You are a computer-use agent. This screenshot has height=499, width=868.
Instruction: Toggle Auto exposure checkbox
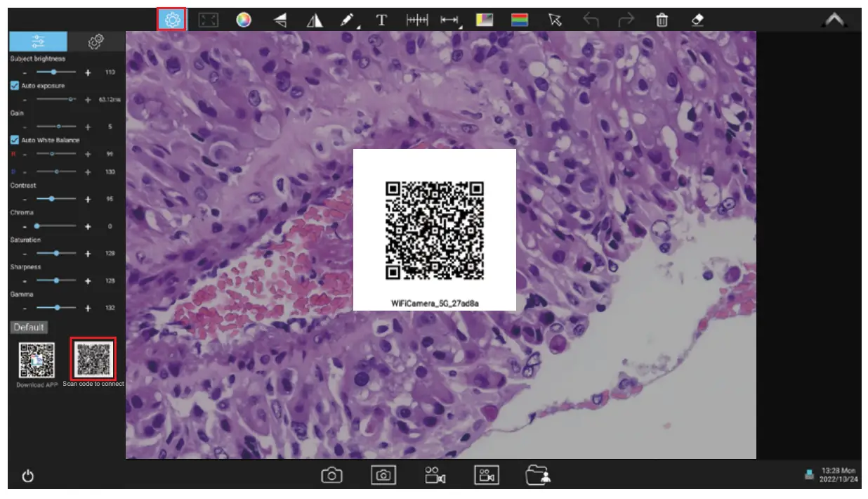(14, 85)
